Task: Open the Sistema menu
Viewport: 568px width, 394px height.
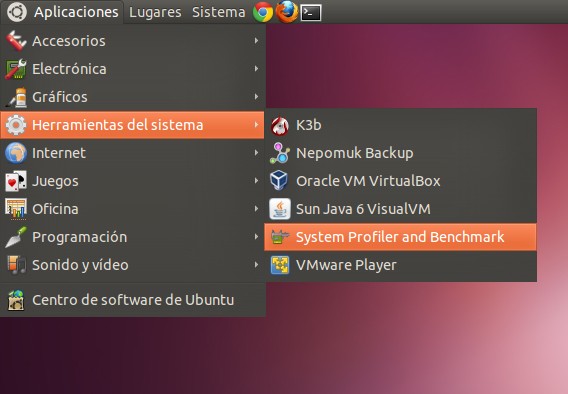Action: 218,12
